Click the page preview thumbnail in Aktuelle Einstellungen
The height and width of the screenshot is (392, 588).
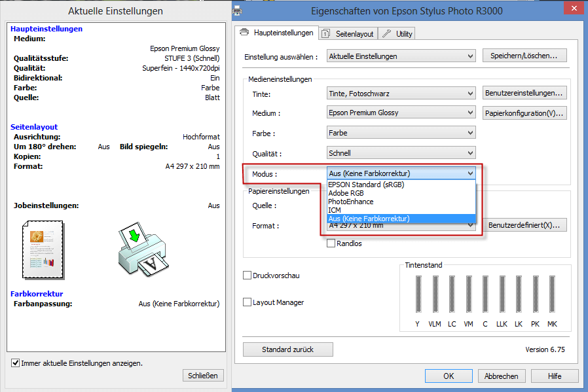click(x=43, y=250)
